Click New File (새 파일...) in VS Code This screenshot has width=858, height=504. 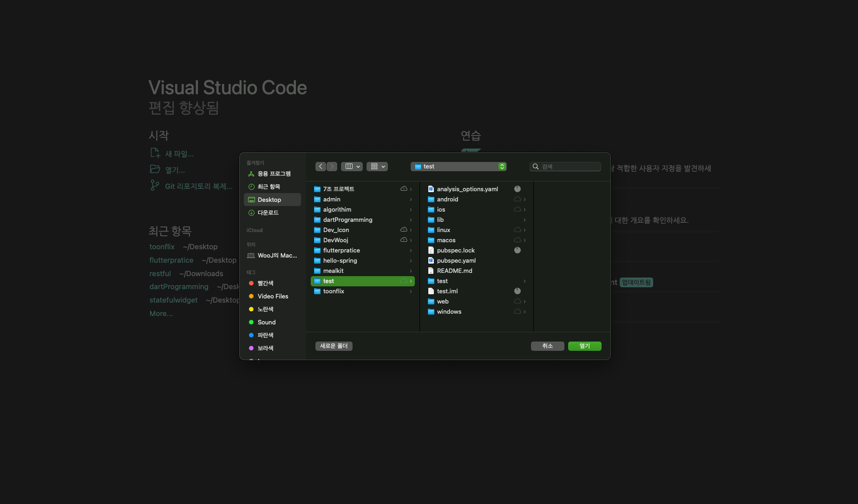(x=172, y=154)
